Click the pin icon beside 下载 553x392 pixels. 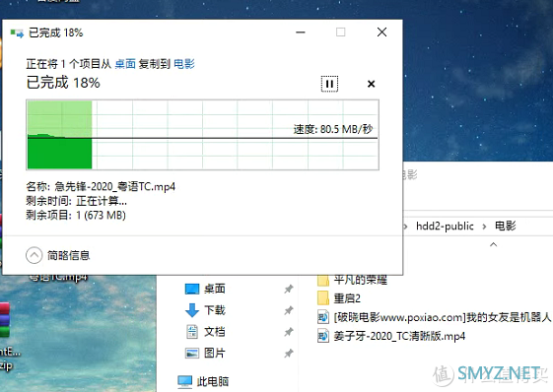click(289, 310)
